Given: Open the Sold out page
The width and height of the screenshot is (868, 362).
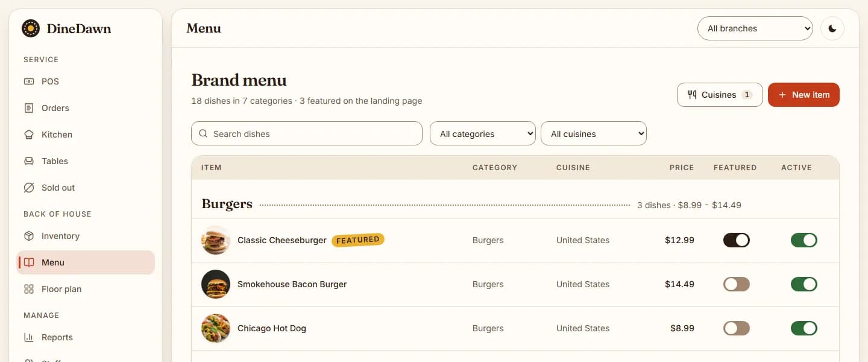Looking at the screenshot, I should tap(86, 188).
